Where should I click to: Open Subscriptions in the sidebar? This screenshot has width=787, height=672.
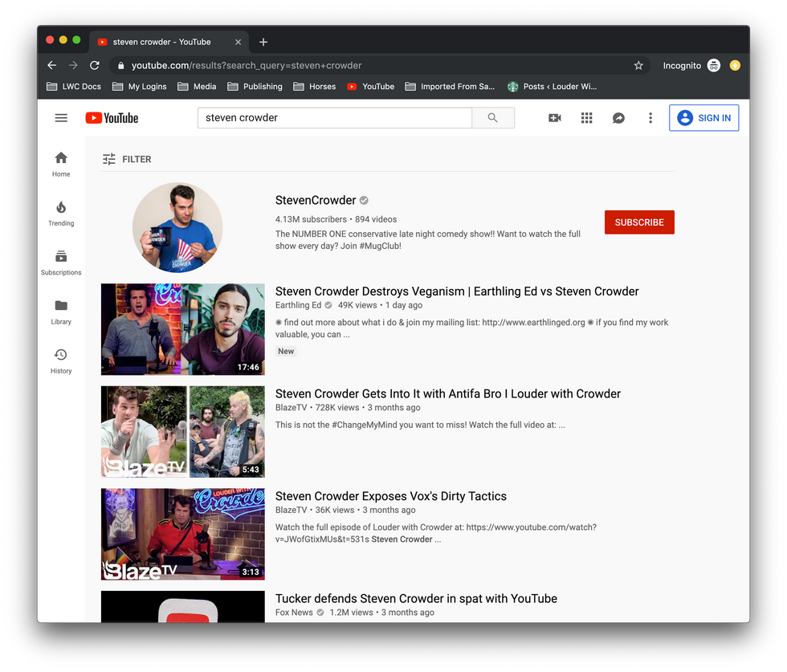(x=61, y=263)
